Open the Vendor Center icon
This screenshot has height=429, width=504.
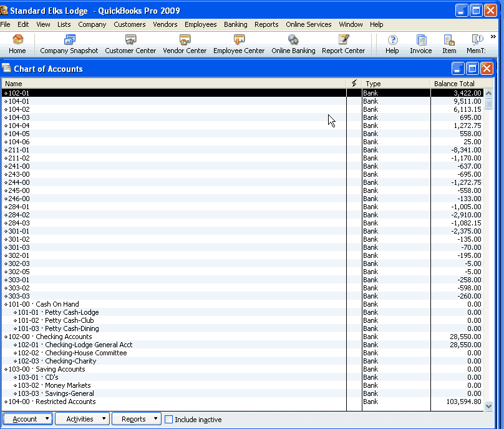(x=185, y=44)
